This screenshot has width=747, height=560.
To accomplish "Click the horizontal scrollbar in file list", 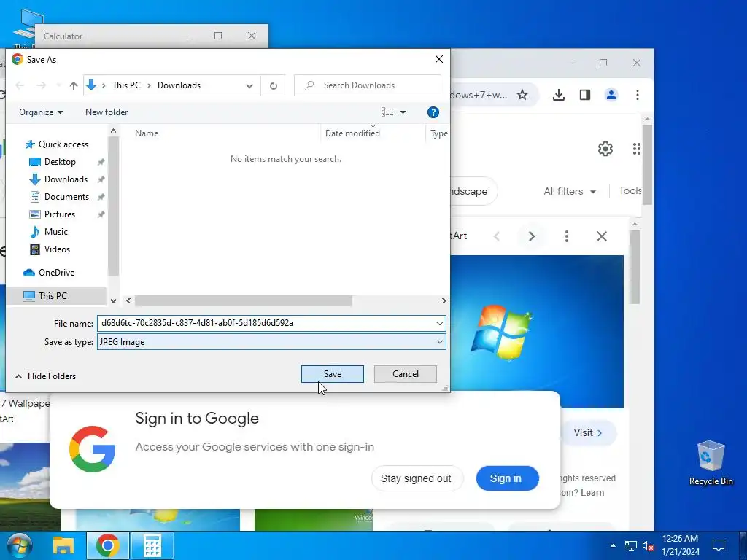I will 244,301.
